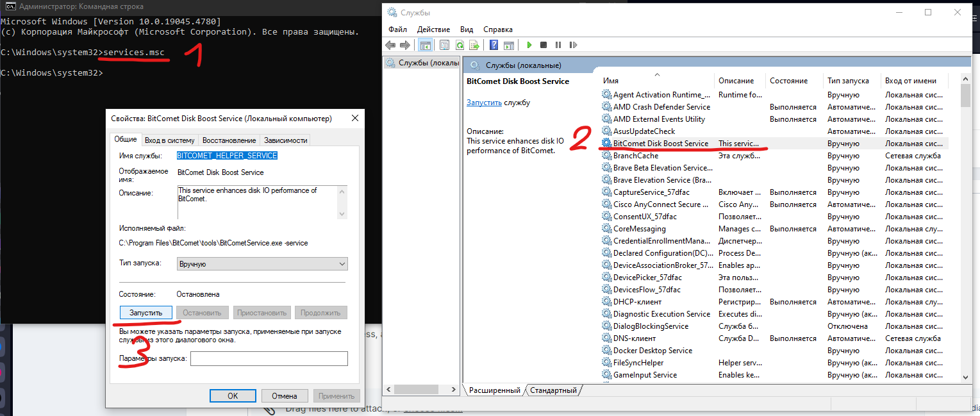Screen dimensions: 980x416
Task: Open the Действие menu
Action: tap(433, 29)
